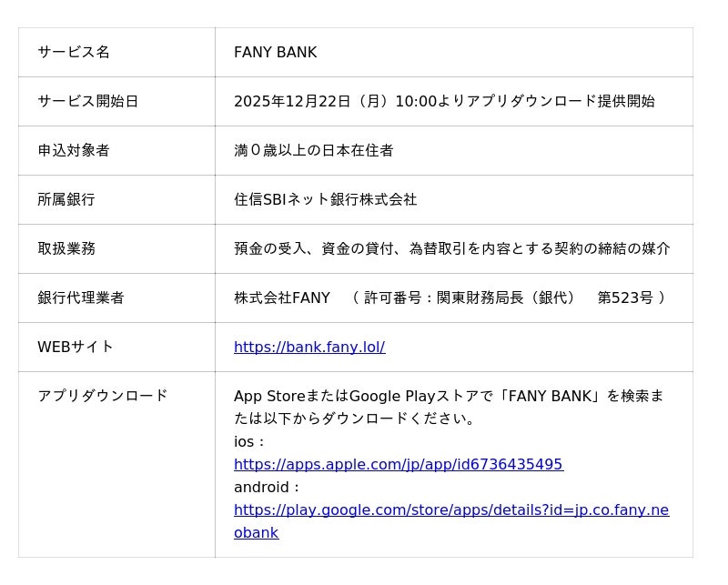Screen dimensions: 728x585
Task: Open the apps.apple.com App Store link
Action: tap(398, 464)
